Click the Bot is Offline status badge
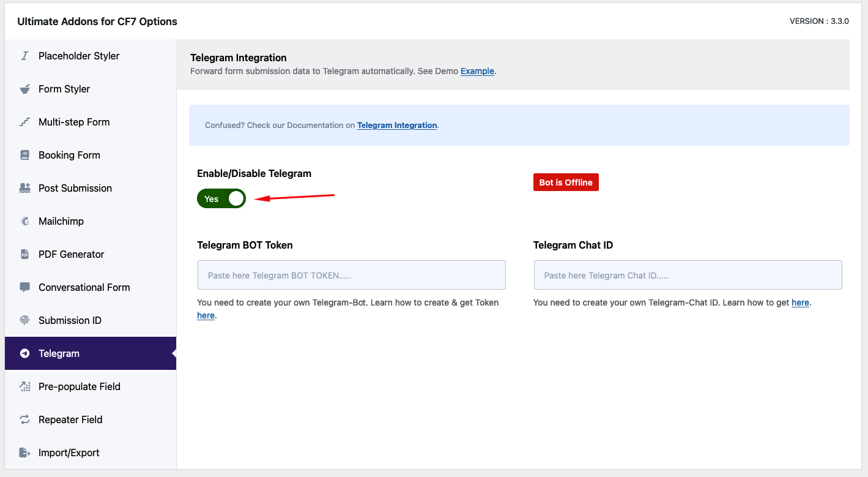Image resolution: width=868 pixels, height=477 pixels. 566,182
